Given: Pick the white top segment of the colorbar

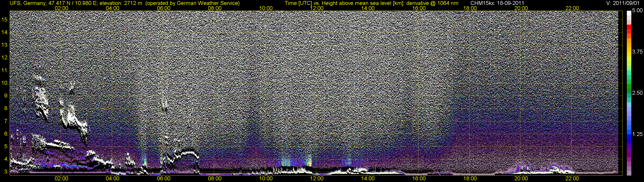Looking at the screenshot, I should 629,13.
